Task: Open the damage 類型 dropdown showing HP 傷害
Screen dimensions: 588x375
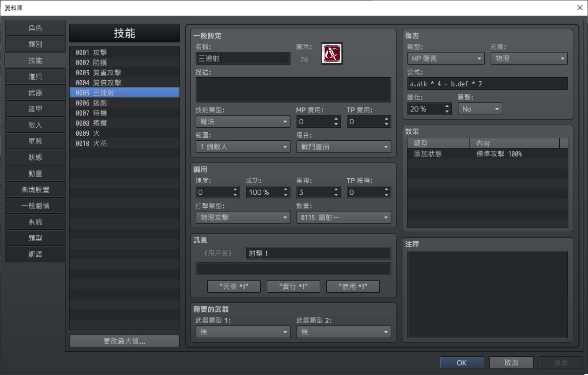Action: [x=446, y=58]
